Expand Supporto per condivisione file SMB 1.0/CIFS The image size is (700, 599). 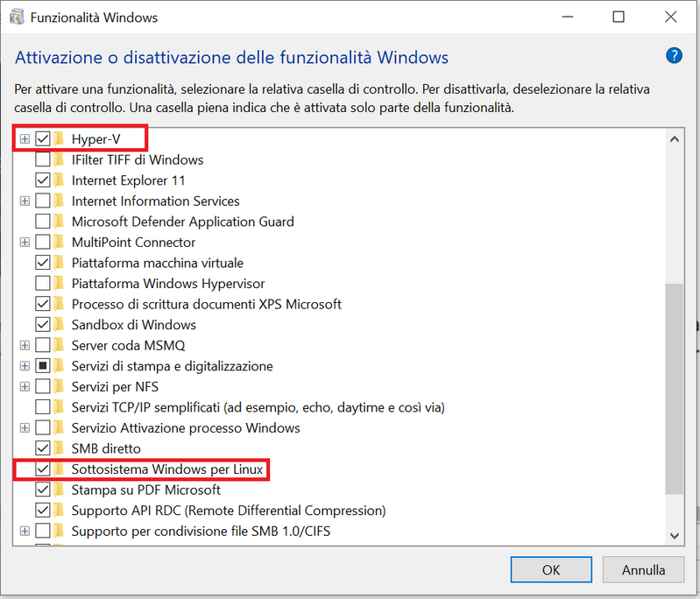click(25, 532)
